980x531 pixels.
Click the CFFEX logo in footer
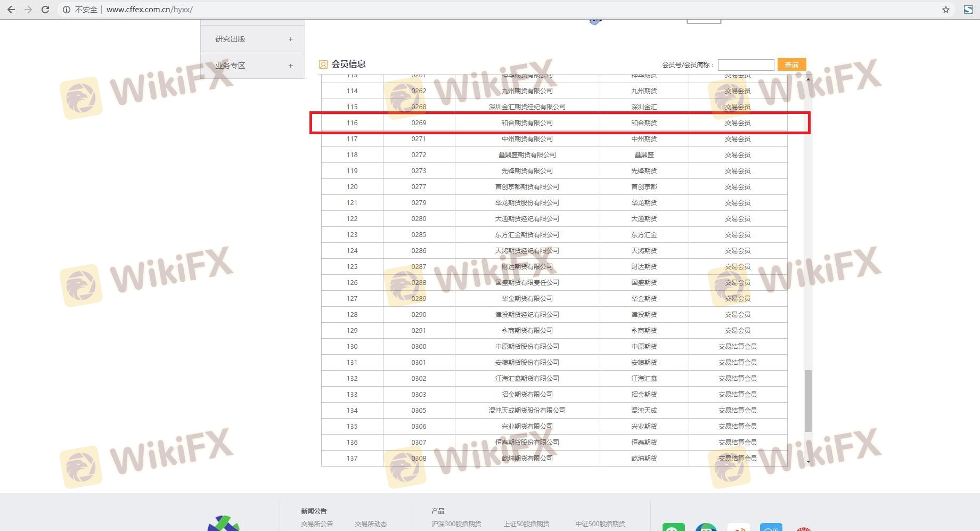pyautogui.click(x=224, y=524)
